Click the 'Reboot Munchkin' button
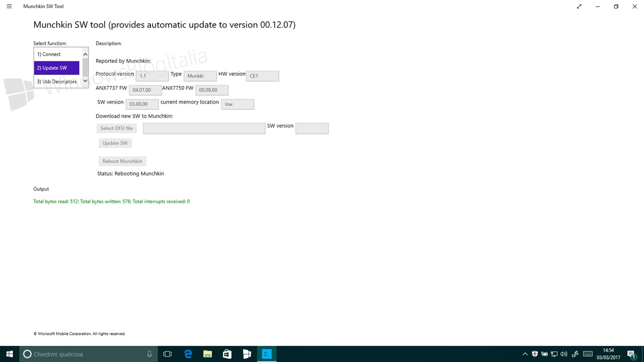Screen dimensions: 644x362 [122, 161]
